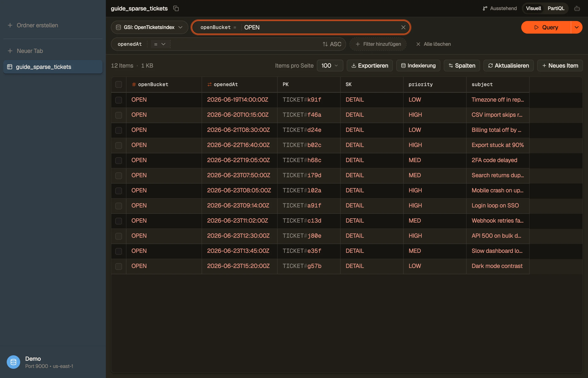Viewport: 588px width, 378px height.
Task: Expand the Query button options arrow
Action: (576, 27)
